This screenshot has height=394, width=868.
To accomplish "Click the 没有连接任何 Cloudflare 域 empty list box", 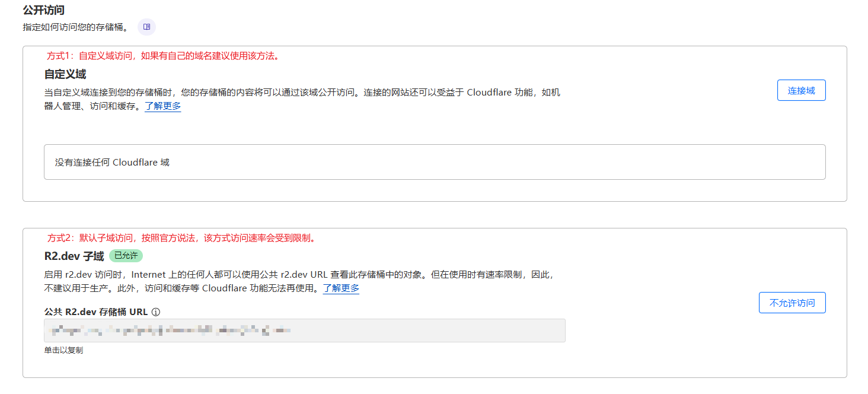I will pos(434,162).
